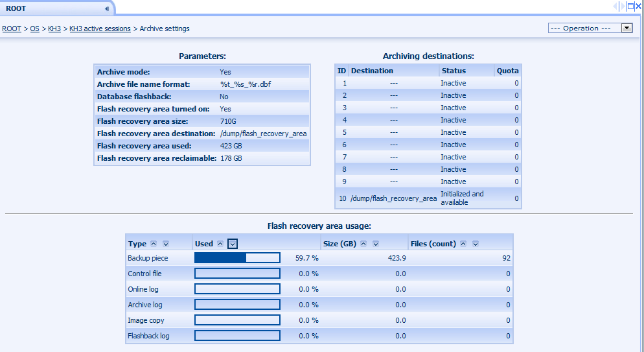The width and height of the screenshot is (644, 352).
Task: Maximize the panel using square icon
Action: click(630, 6)
